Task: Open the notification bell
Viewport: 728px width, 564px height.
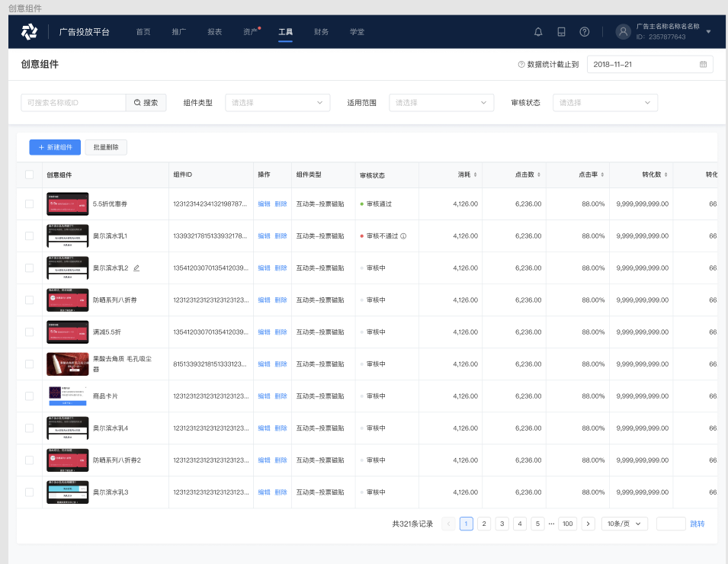Action: (x=538, y=31)
